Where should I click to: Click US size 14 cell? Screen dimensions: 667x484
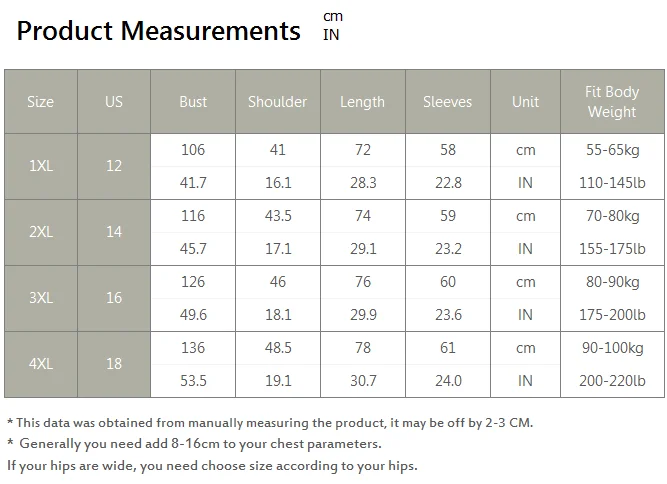click(x=114, y=232)
